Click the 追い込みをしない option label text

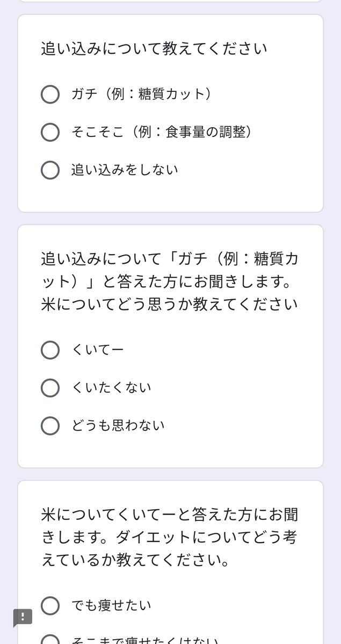(125, 170)
